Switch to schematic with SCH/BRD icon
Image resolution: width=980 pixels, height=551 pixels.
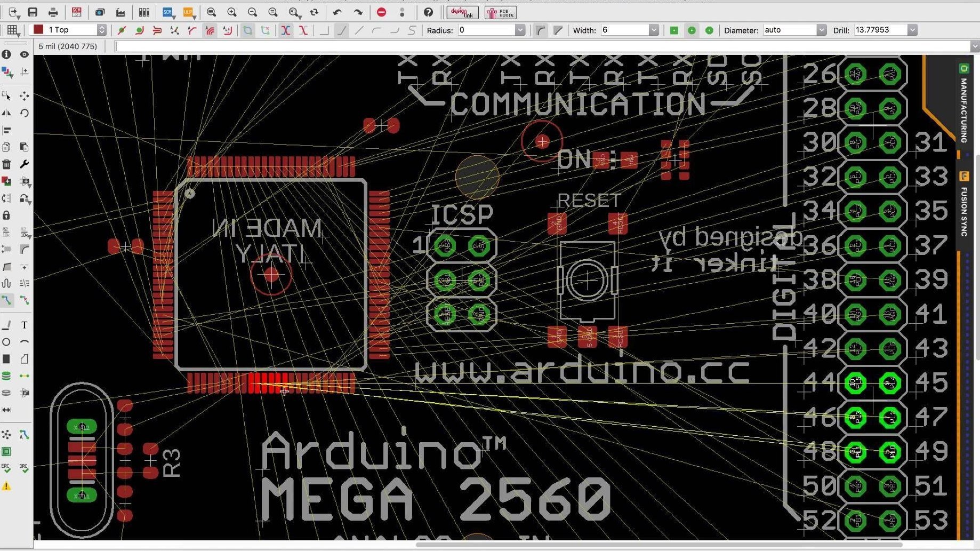[77, 12]
